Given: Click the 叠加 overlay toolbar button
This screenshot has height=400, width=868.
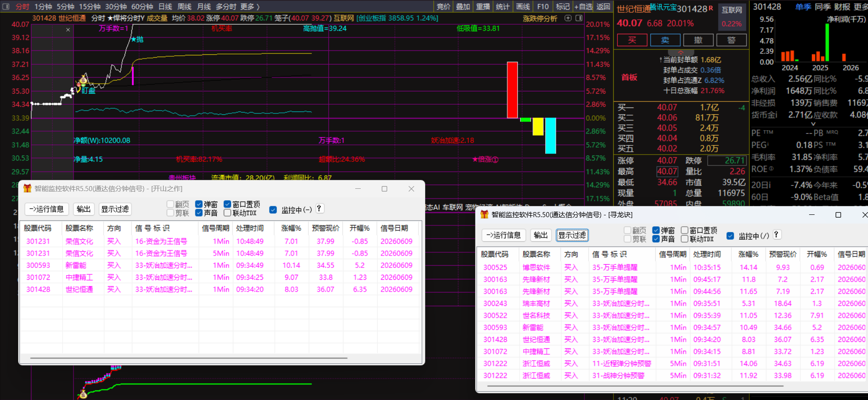Looking at the screenshot, I should click(463, 6).
